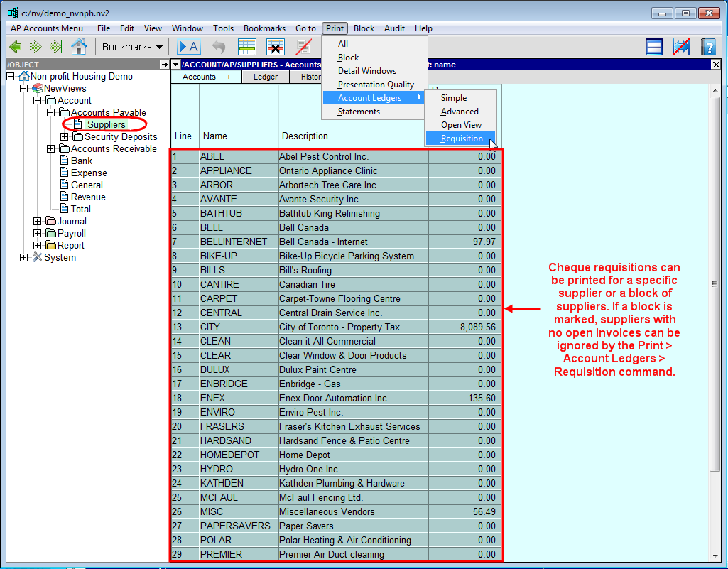Click the green back arrow toolbar icon

[16, 47]
